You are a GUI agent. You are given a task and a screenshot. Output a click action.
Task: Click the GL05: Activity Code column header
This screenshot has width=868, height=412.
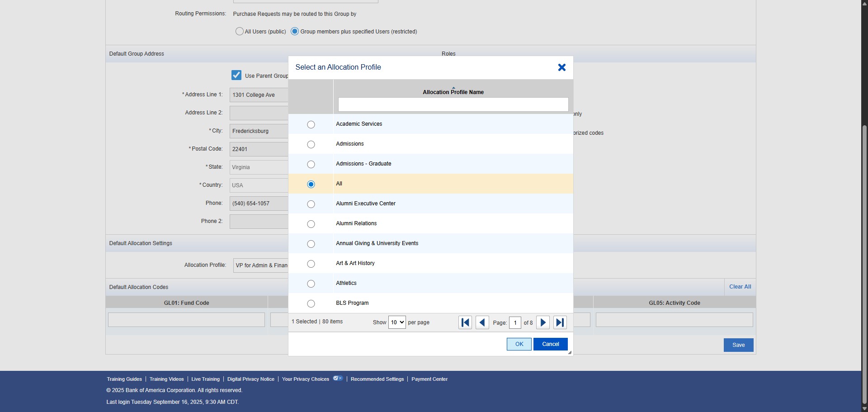click(674, 303)
